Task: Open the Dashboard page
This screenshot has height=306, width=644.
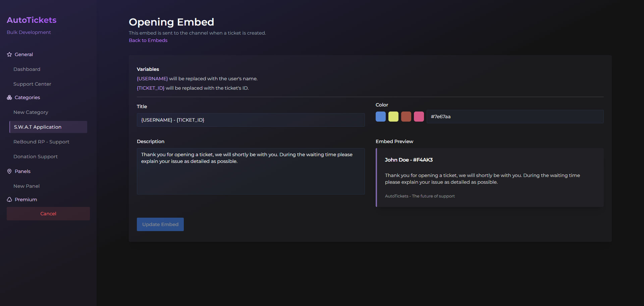Action: tap(27, 69)
